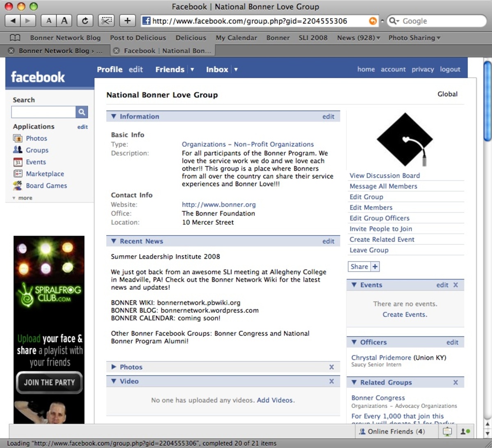Open the bookmarks library book icon
The height and width of the screenshot is (448, 492).
click(x=15, y=38)
